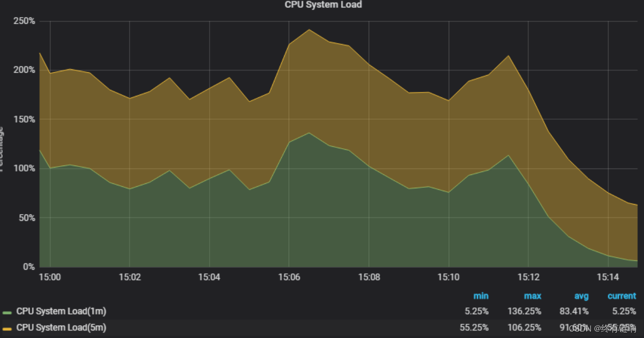Sort legend by max column header
This screenshot has height=338, width=644.
click(532, 296)
